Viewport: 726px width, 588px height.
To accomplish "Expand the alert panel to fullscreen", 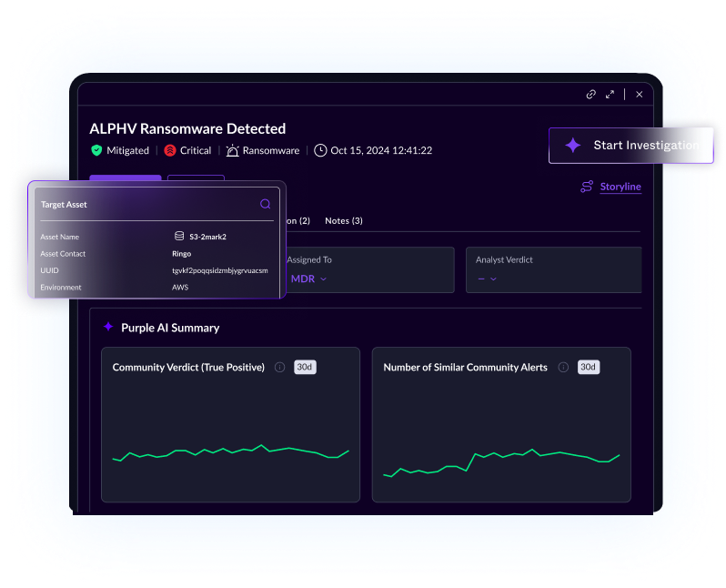I will pos(610,94).
